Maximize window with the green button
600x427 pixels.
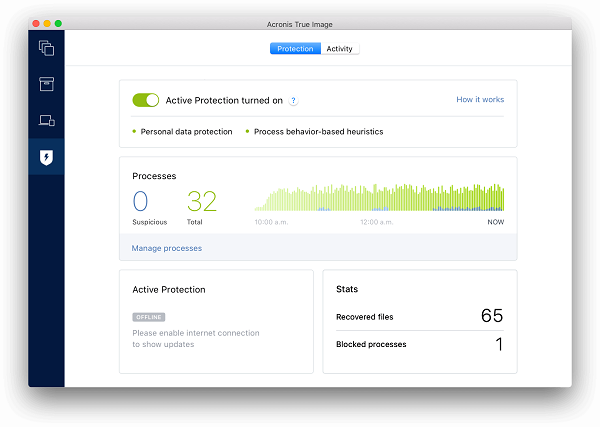[x=59, y=22]
